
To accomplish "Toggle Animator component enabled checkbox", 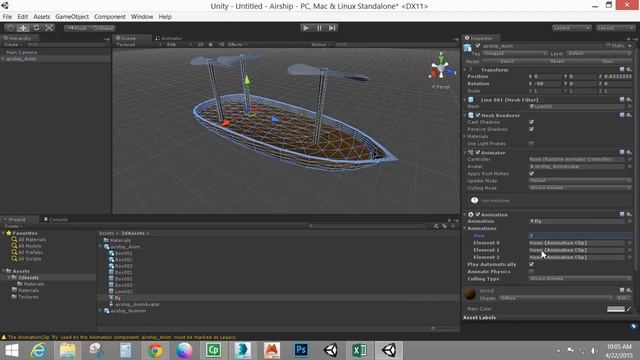I will 478,153.
